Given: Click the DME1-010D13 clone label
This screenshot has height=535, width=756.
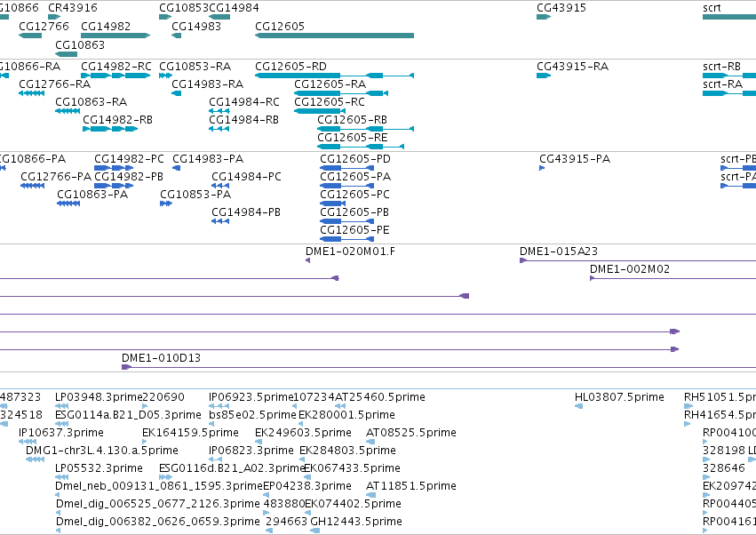Looking at the screenshot, I should (x=161, y=358).
